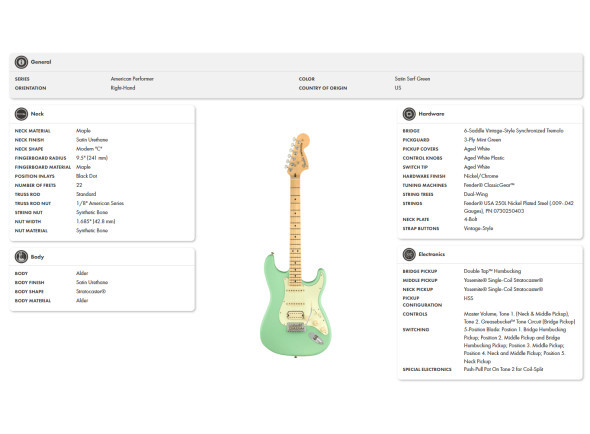Click the Fender ClassicGear tuning machines value
590x434 pixels.
pos(489,185)
